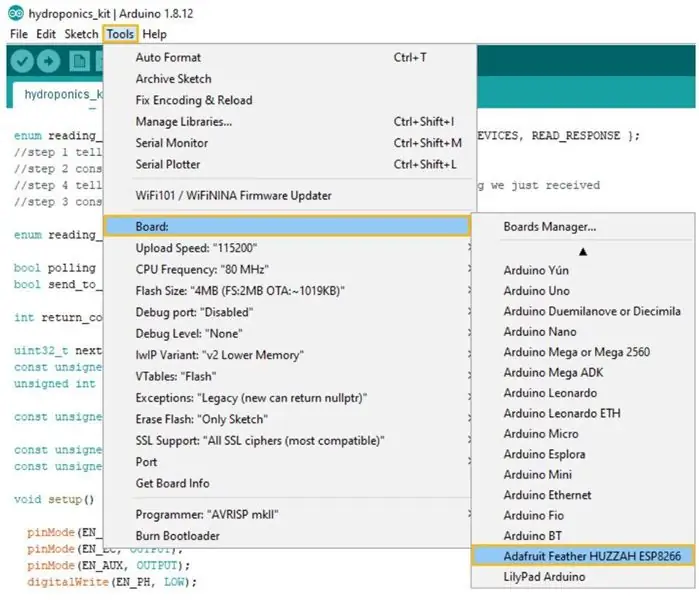699x600 pixels.
Task: Open the Serial Monitor
Action: click(290, 143)
